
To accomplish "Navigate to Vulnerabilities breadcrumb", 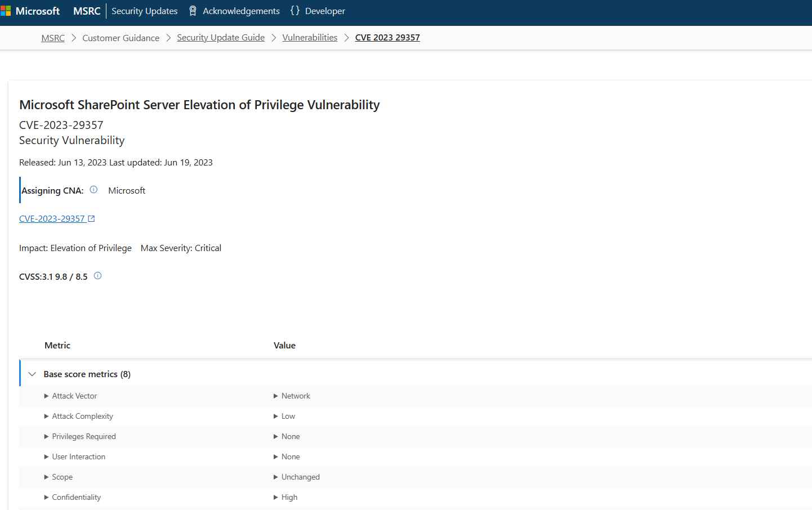I will click(310, 38).
